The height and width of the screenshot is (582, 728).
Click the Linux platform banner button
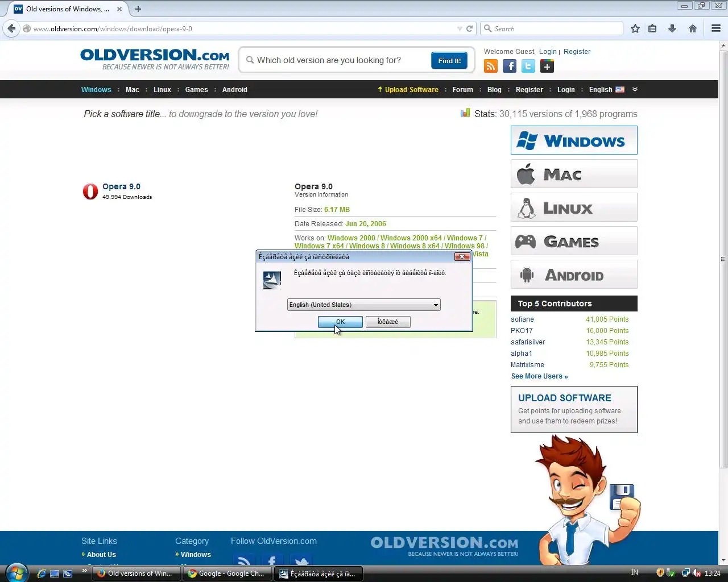point(574,207)
